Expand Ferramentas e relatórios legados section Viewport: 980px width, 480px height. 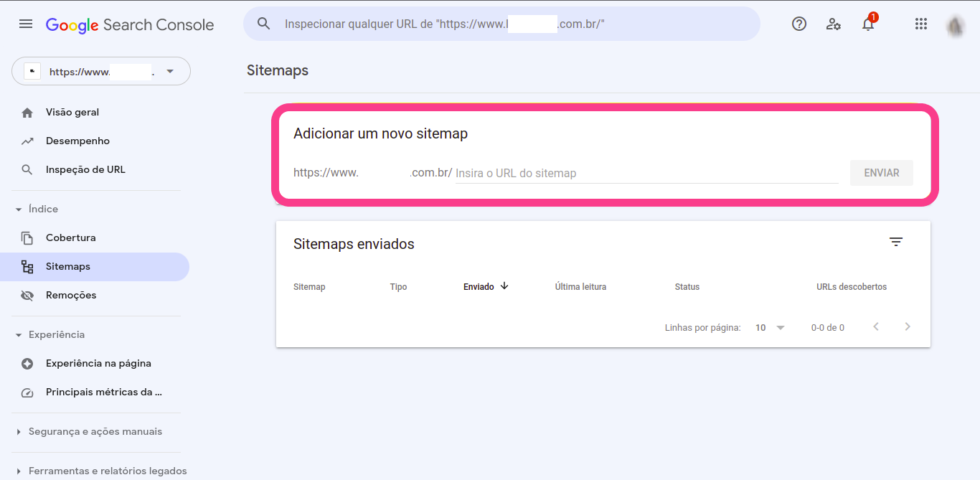[x=19, y=471]
